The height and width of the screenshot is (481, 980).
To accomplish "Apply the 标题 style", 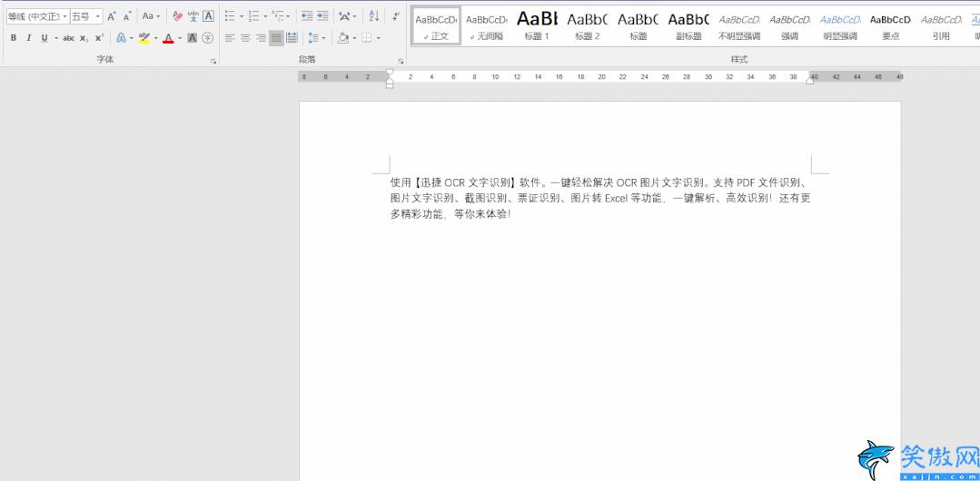I will tap(638, 26).
